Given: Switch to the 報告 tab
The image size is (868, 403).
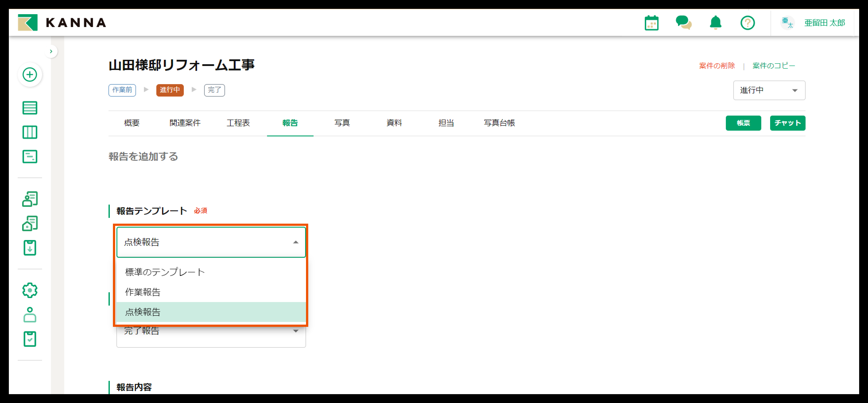Looking at the screenshot, I should pos(290,123).
